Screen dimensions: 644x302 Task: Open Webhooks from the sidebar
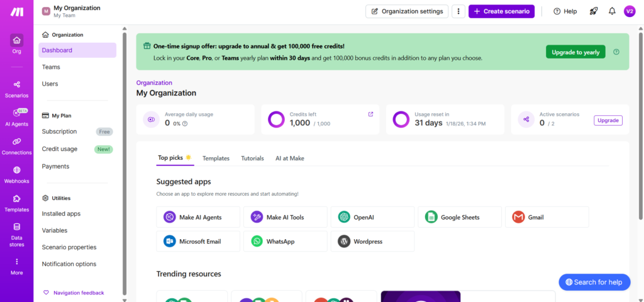point(16,174)
